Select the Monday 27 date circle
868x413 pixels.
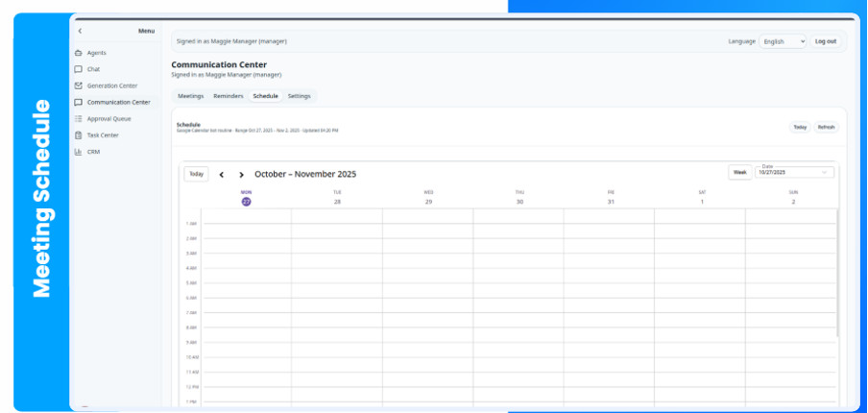246,202
